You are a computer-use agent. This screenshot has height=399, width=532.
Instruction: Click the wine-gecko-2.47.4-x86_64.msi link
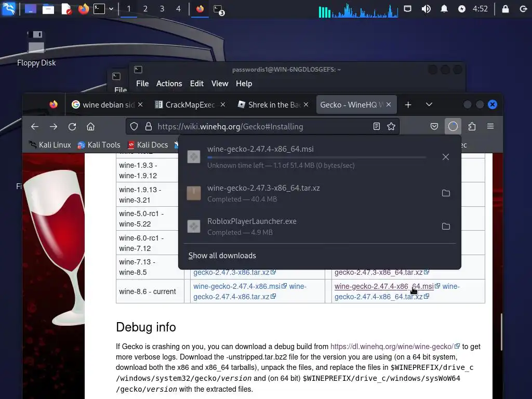[x=384, y=286]
